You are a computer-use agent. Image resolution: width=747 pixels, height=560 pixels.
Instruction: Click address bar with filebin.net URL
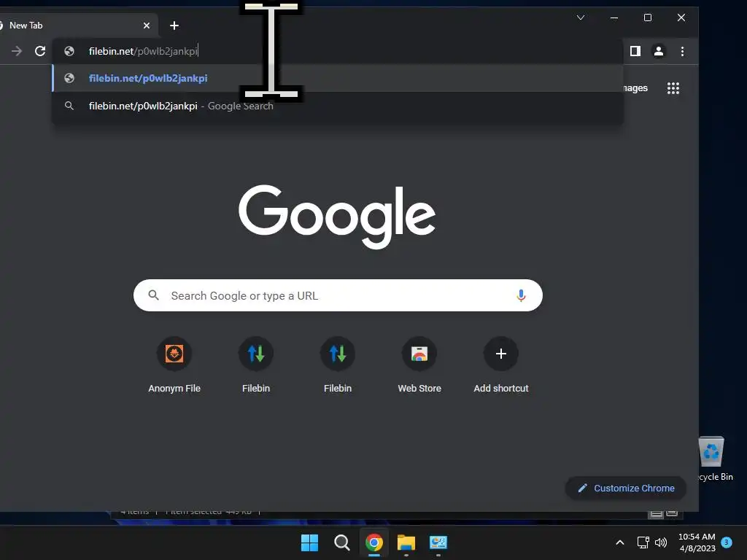tap(338, 51)
